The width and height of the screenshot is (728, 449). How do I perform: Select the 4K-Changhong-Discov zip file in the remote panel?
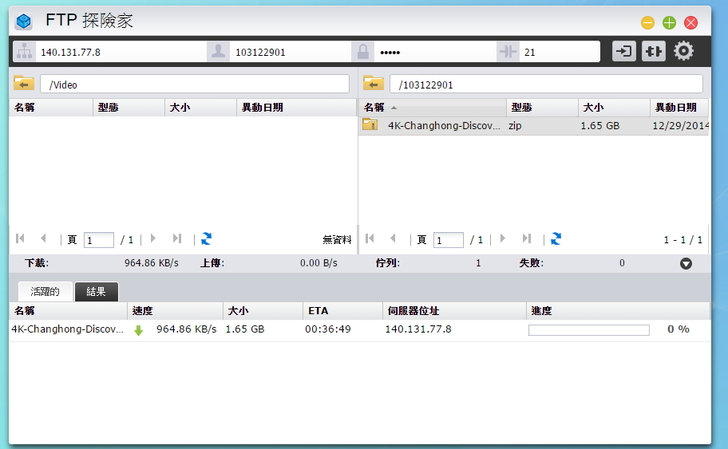pos(443,126)
